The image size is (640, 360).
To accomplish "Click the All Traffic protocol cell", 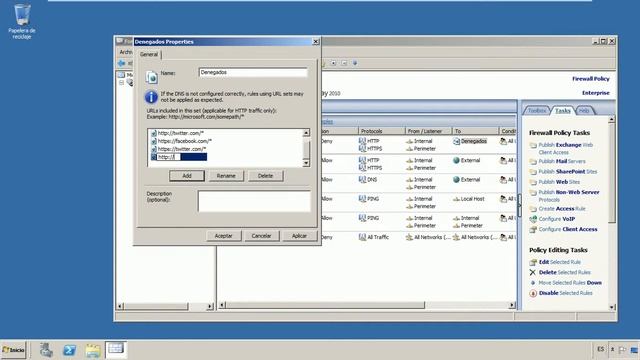I will coord(373,237).
